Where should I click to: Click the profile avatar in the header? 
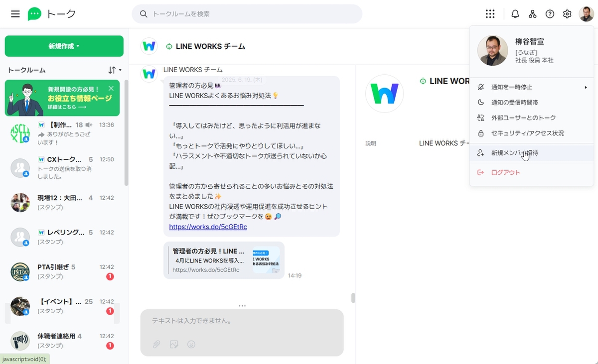586,14
